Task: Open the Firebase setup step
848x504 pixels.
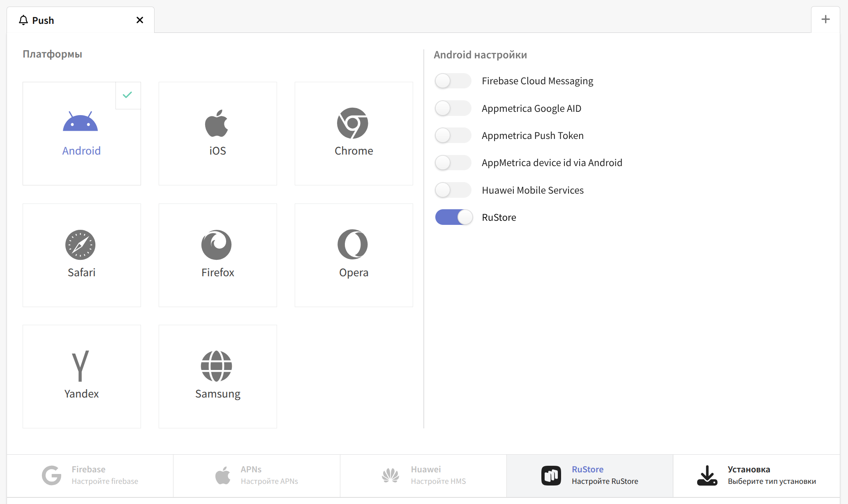Action: click(90, 476)
